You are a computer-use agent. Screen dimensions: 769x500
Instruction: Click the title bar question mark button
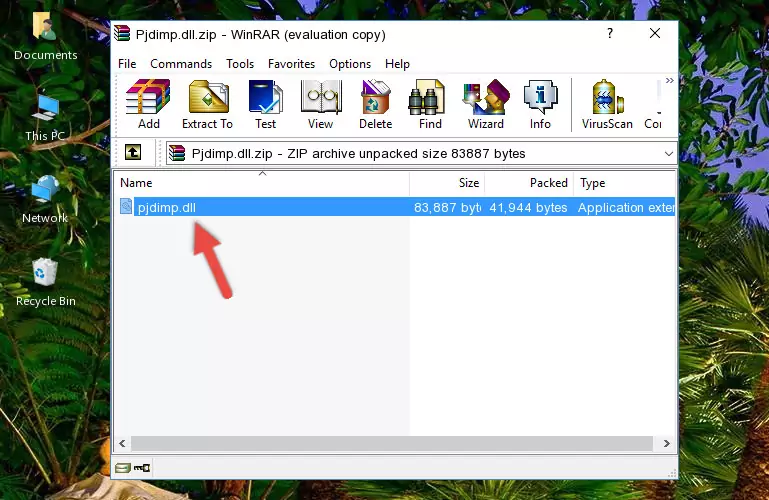coord(610,33)
